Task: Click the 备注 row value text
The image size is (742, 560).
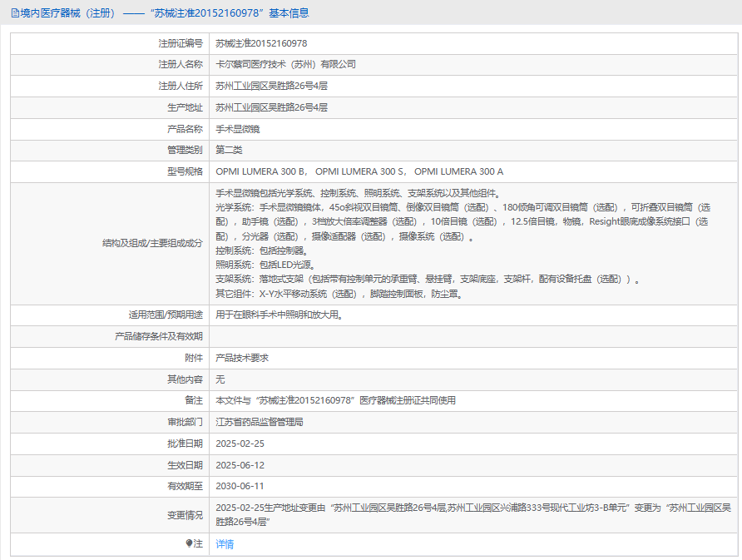Action: [335, 400]
